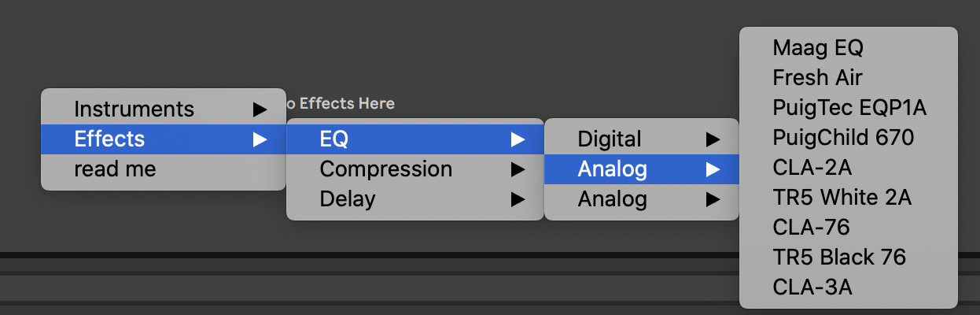Choose TR5 Black 76

(839, 258)
